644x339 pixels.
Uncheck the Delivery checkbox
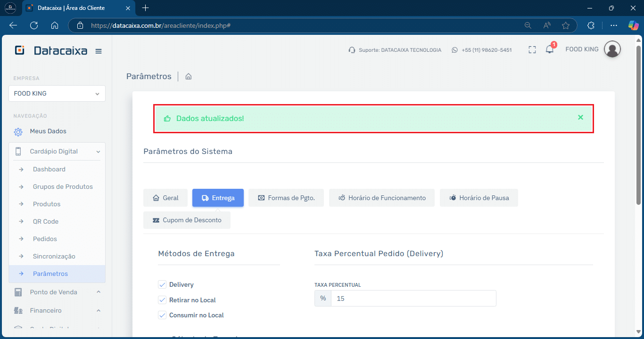[162, 284]
